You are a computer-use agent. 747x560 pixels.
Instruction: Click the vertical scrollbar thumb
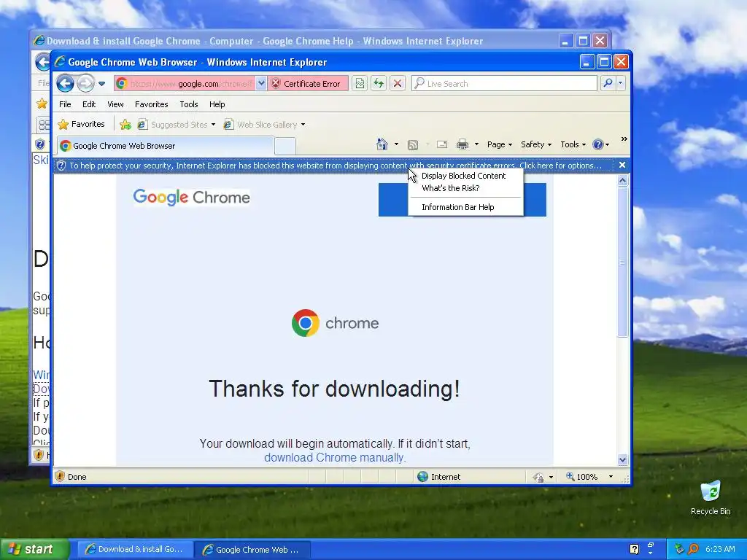(623, 262)
